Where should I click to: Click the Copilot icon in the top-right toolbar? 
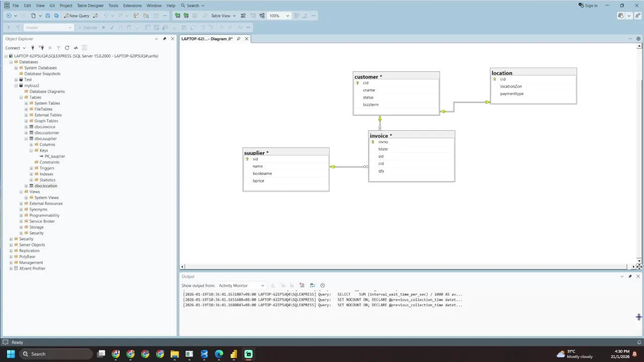tap(621, 16)
